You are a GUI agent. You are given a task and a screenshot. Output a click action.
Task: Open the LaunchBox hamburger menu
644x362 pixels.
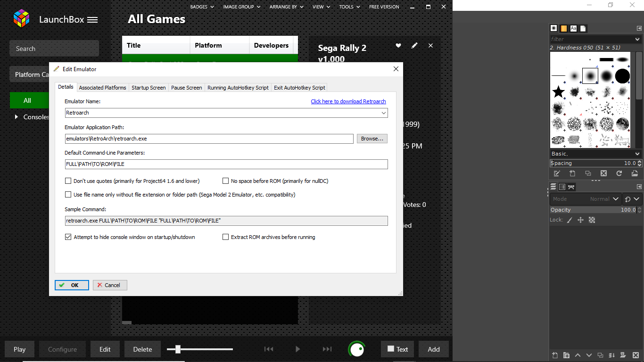(92, 20)
